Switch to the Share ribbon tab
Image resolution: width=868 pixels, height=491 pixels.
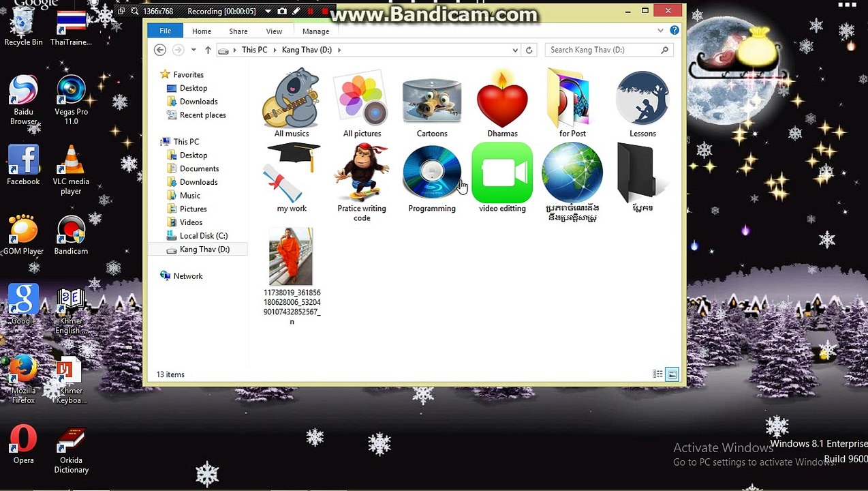(238, 31)
